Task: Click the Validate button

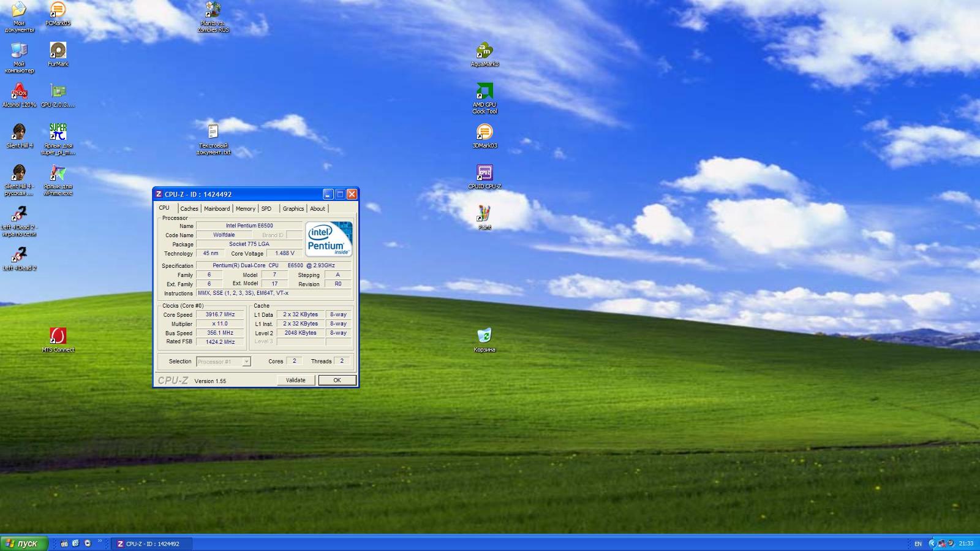Action: click(295, 380)
